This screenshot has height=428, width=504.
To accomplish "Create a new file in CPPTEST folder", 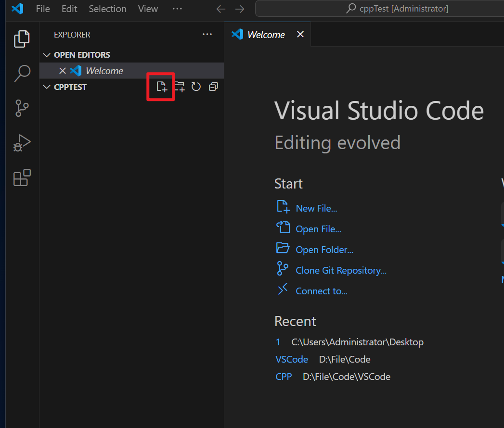I will 162,87.
